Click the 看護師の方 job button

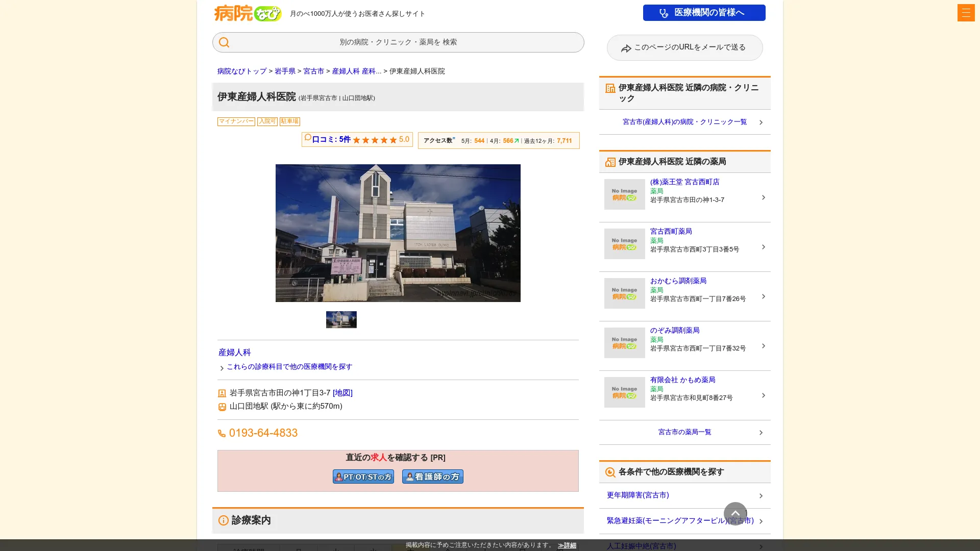click(x=432, y=477)
